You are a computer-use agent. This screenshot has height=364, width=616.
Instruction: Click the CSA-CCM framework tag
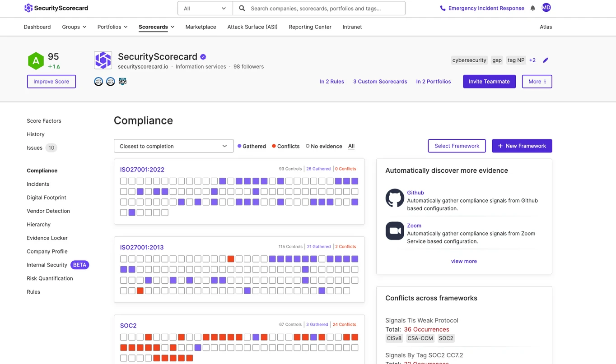coord(420,338)
